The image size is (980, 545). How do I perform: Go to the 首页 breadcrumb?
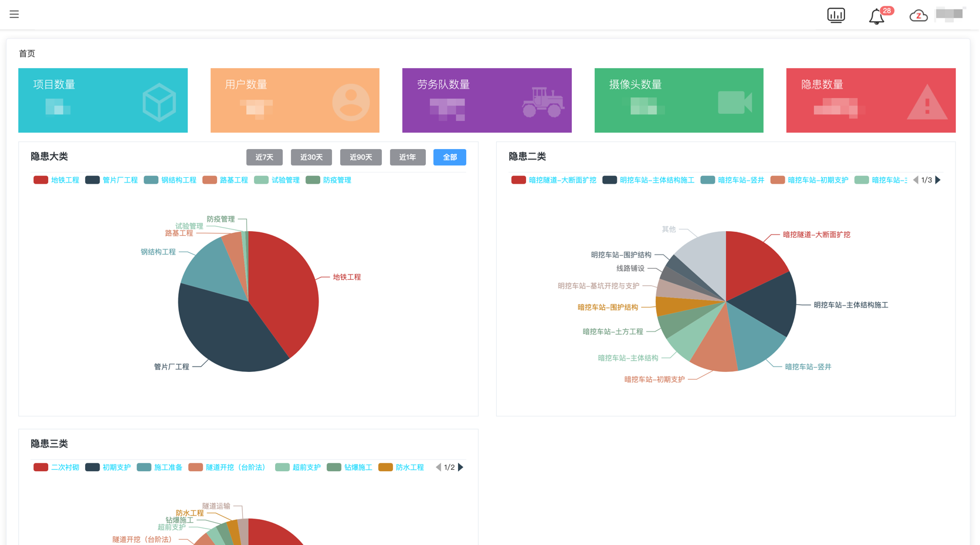(x=27, y=53)
